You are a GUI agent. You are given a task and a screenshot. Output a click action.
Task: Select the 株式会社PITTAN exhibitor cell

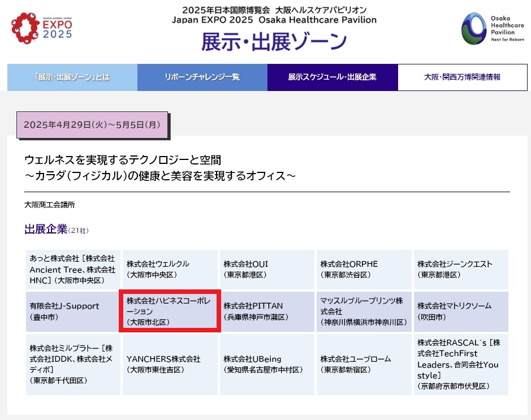(267, 311)
